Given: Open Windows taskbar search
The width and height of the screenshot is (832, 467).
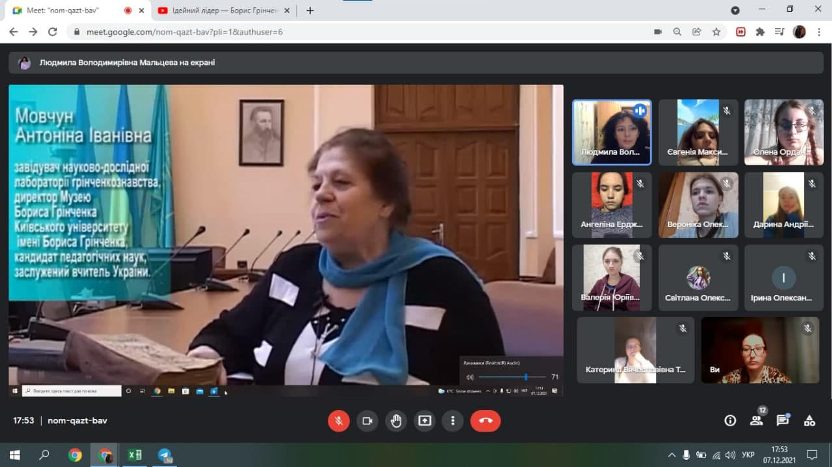Looking at the screenshot, I should point(44,455).
